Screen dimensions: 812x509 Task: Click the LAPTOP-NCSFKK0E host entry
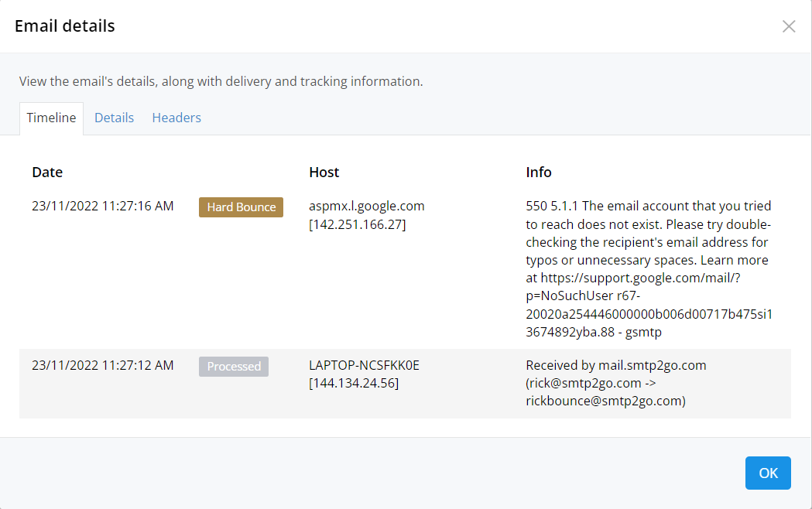click(x=364, y=365)
